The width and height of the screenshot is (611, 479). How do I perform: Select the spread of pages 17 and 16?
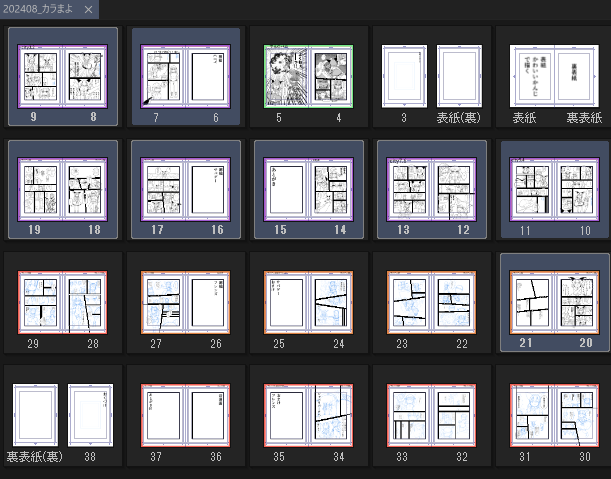click(x=185, y=189)
